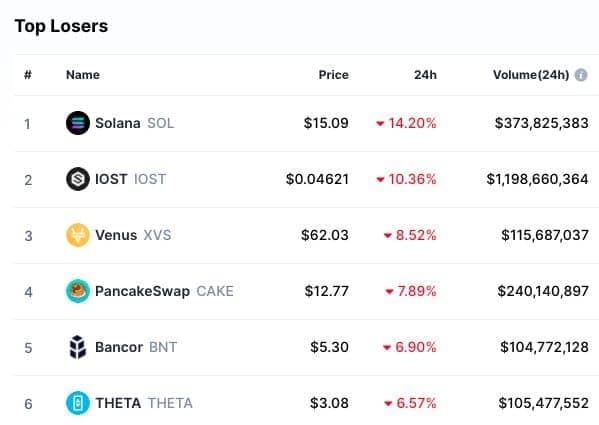
Task: Click IOST's 24h volume value $1,198,660,364
Action: point(537,179)
